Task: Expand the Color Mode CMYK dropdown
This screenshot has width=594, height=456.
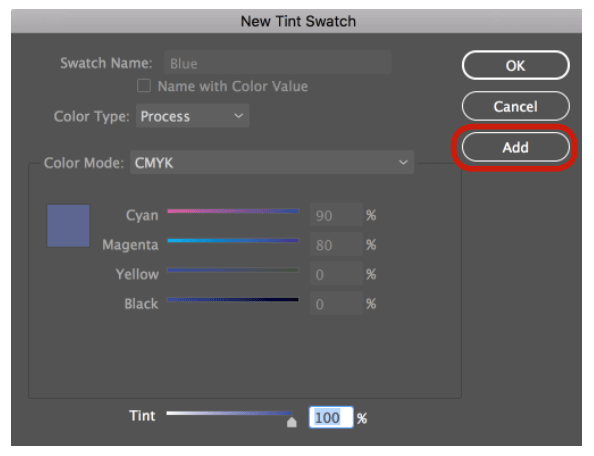Action: [272, 162]
